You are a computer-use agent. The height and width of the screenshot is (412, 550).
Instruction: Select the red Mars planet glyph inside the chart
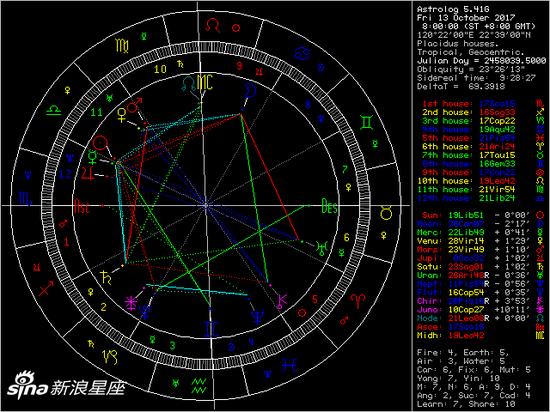tap(134, 106)
